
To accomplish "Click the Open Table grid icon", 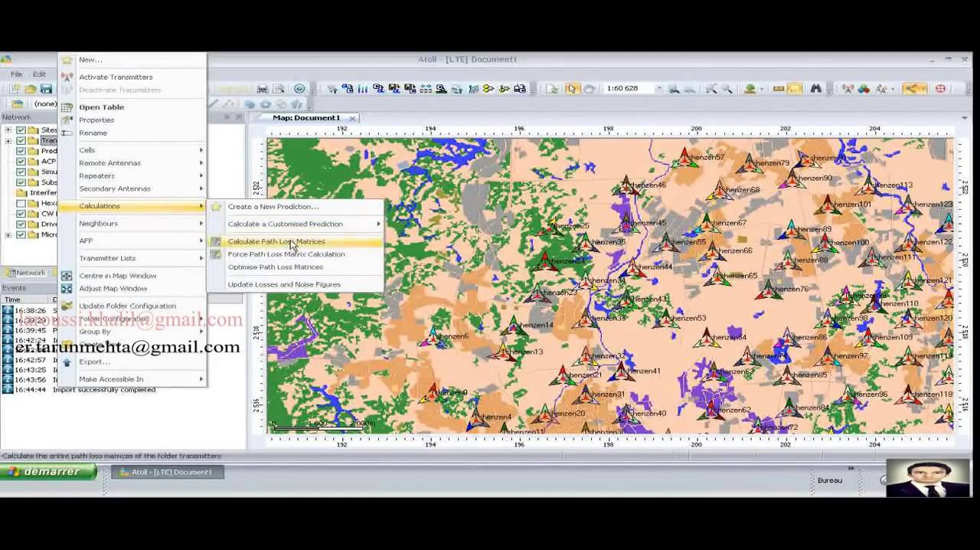I will [x=67, y=107].
